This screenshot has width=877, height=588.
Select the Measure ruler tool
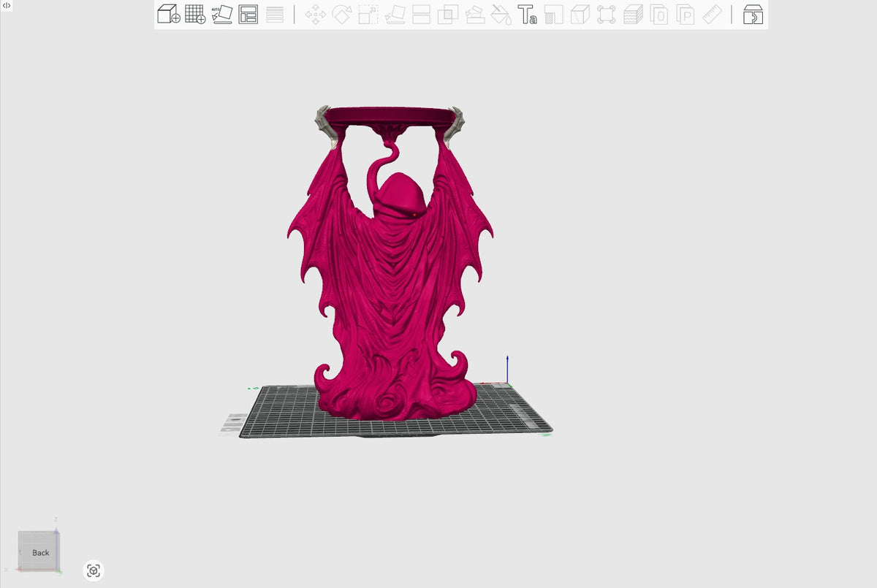712,14
